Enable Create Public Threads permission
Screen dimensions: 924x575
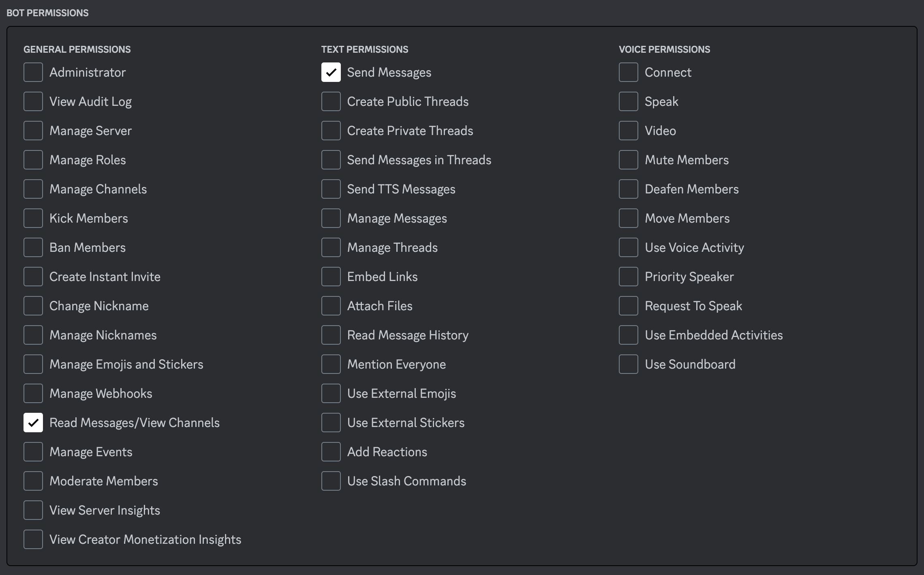331,101
